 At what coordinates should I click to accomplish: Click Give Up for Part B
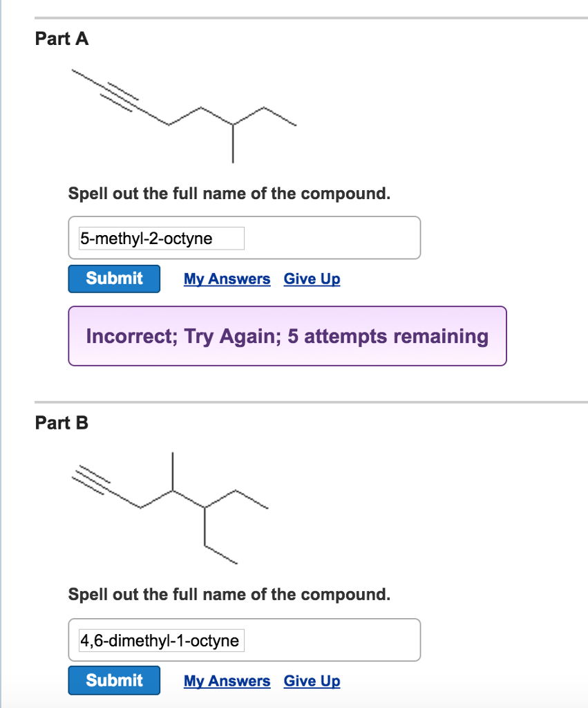312,681
